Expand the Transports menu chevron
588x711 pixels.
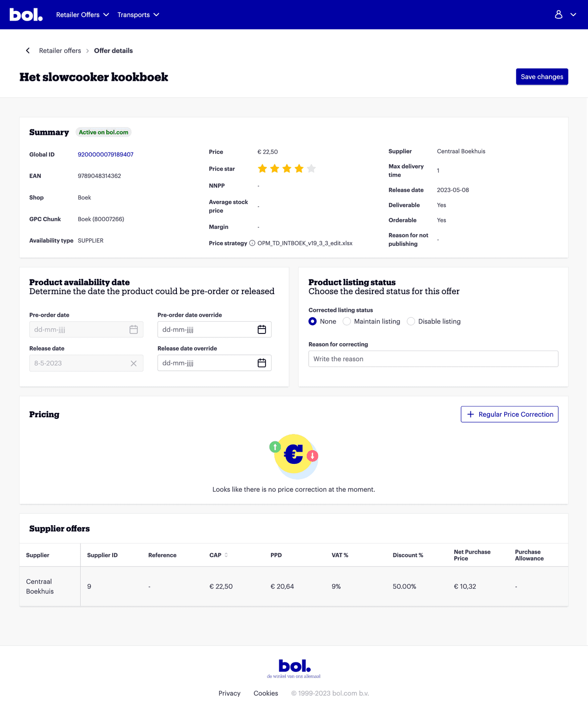pyautogui.click(x=156, y=15)
